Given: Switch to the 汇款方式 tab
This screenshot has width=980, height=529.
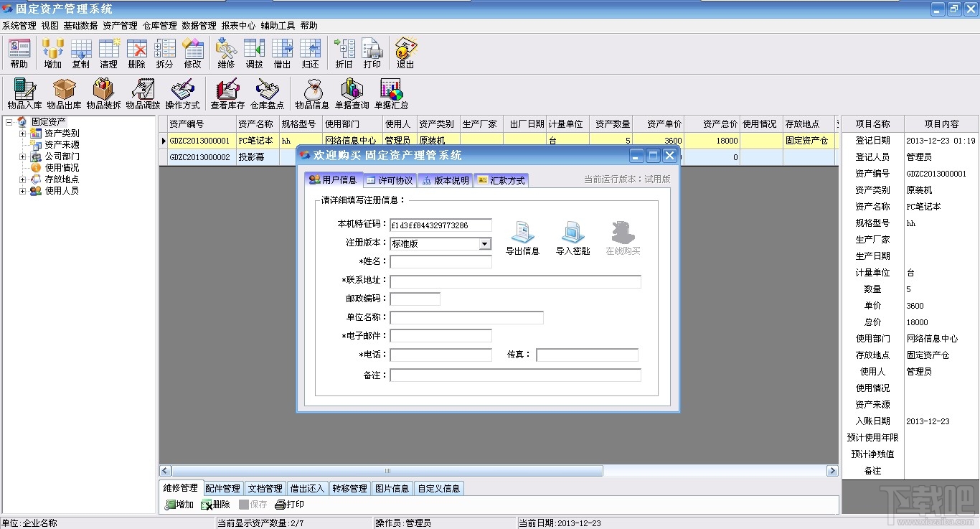Looking at the screenshot, I should tap(501, 180).
